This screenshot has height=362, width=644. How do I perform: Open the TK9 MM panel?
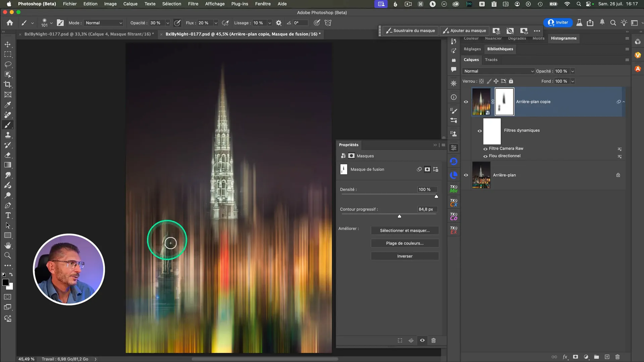pyautogui.click(x=453, y=189)
